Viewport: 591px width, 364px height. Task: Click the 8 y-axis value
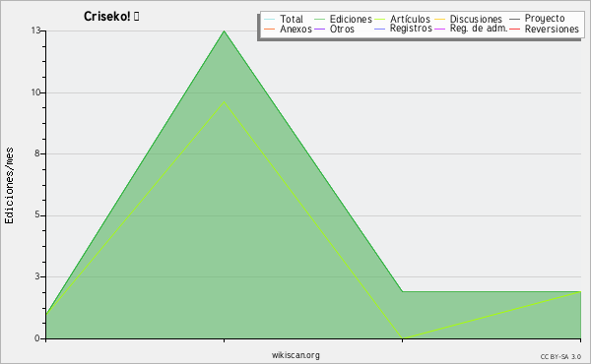[37, 153]
